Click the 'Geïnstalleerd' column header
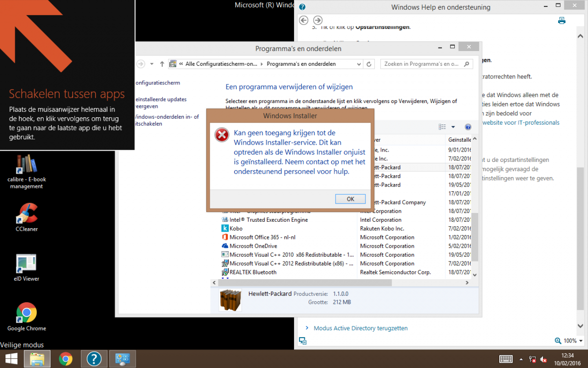The image size is (588, 368). click(x=459, y=139)
